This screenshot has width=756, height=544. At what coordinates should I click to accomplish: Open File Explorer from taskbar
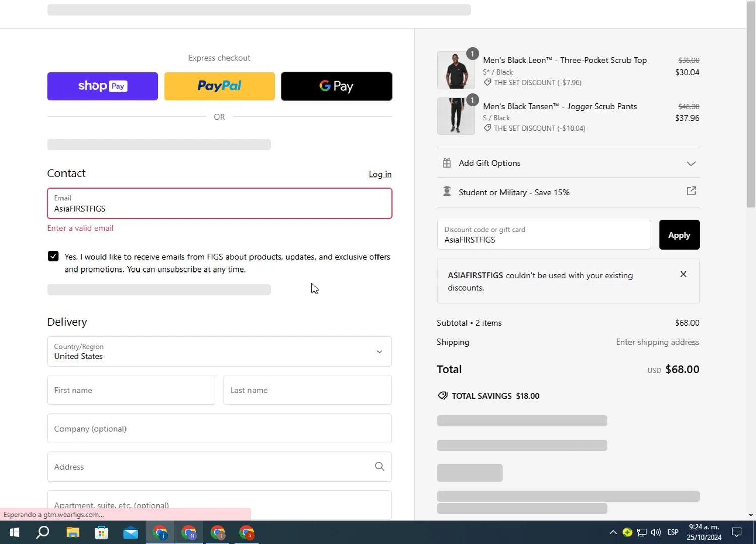pos(73,532)
